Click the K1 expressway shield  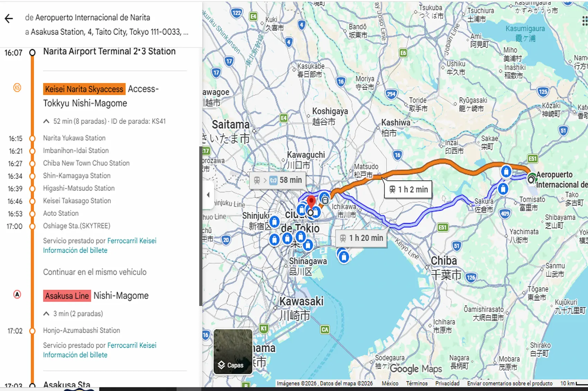click(x=264, y=328)
